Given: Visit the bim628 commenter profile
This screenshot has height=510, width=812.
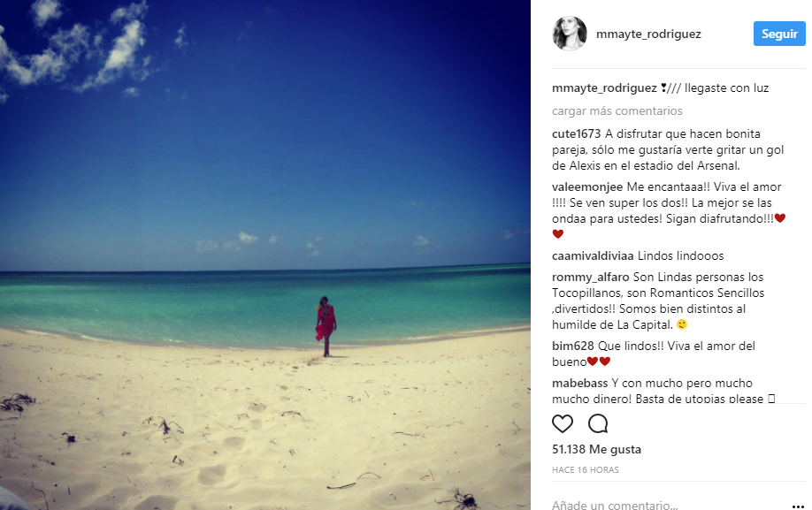Looking at the screenshot, I should pos(573,346).
